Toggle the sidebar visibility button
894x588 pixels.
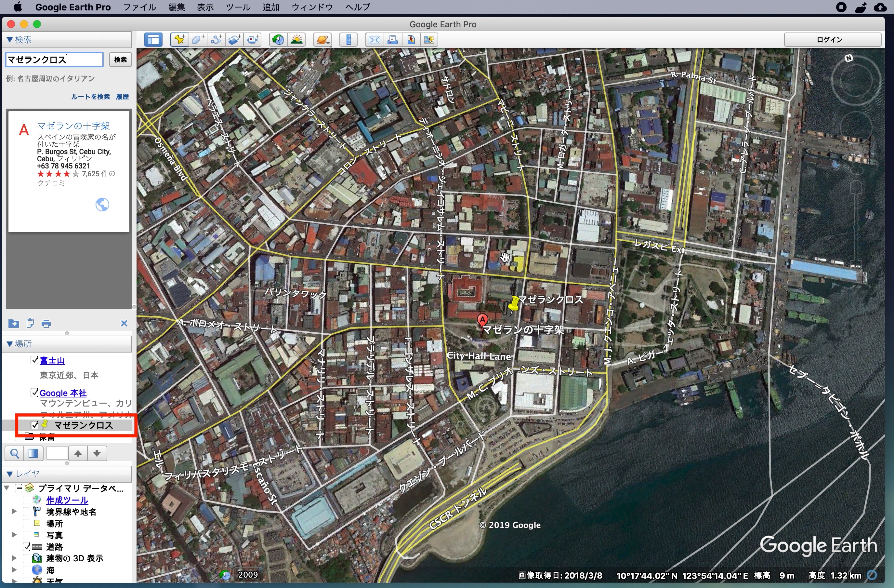pos(153,39)
